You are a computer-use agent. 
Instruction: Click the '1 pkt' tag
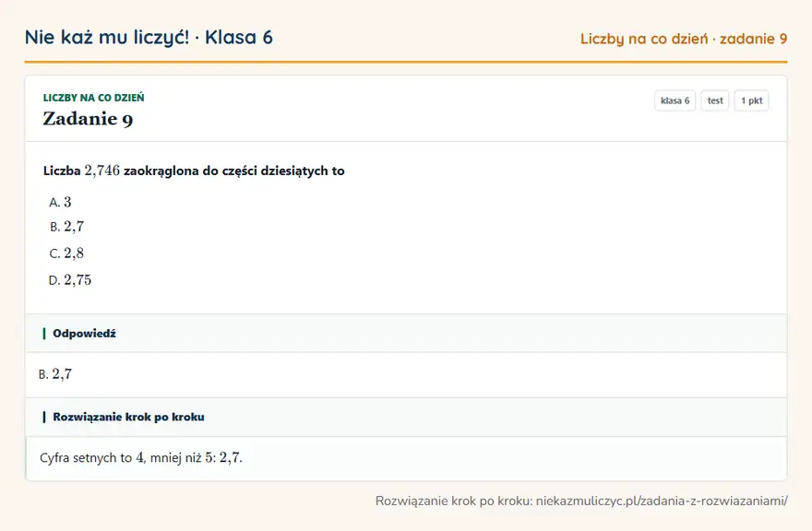751,100
